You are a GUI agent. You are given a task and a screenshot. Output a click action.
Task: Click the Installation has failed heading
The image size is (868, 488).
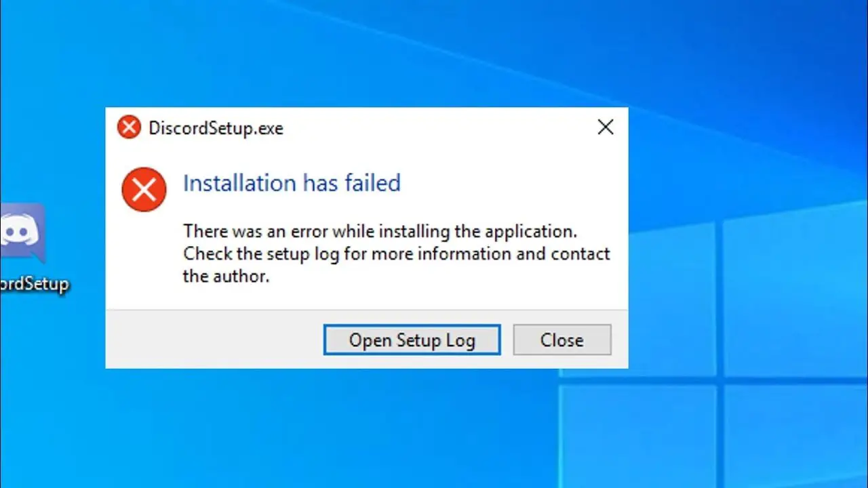click(x=292, y=183)
